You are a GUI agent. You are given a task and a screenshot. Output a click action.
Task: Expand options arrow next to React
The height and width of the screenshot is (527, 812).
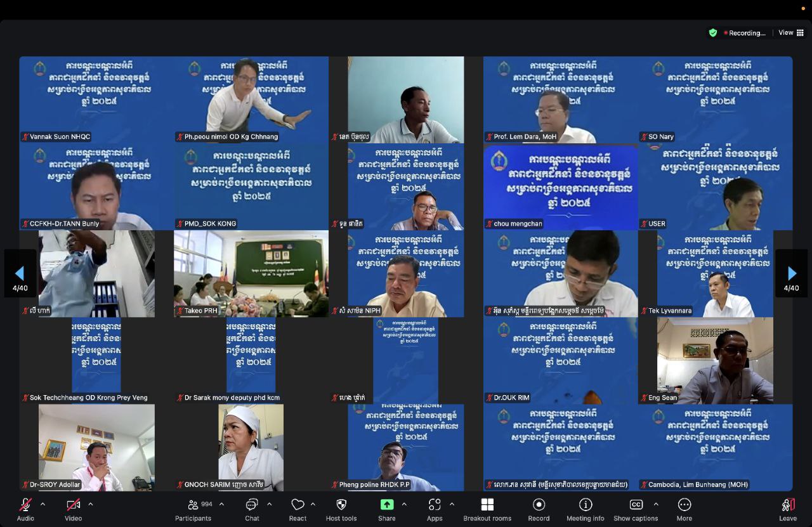click(313, 504)
